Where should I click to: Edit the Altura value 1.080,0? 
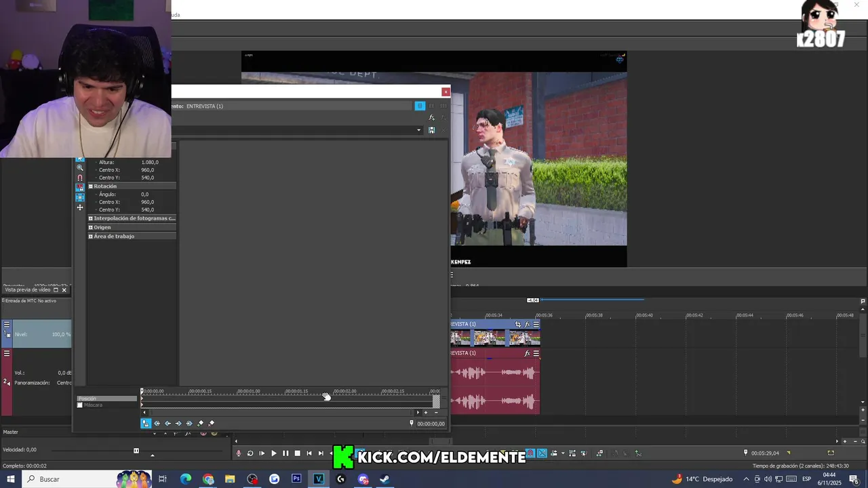[x=150, y=163]
